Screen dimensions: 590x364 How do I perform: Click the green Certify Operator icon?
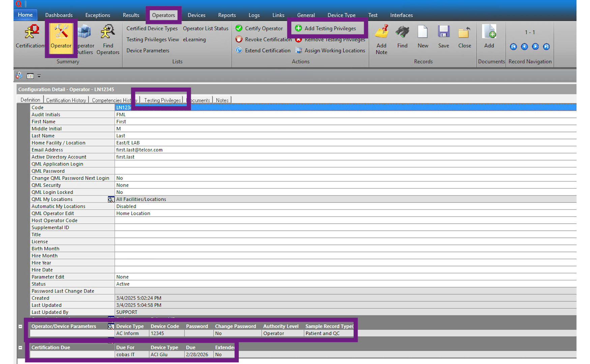[x=239, y=28]
